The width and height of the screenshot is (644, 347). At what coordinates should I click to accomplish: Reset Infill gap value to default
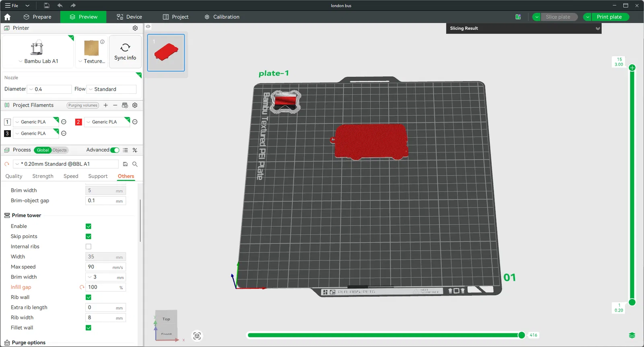pos(82,287)
